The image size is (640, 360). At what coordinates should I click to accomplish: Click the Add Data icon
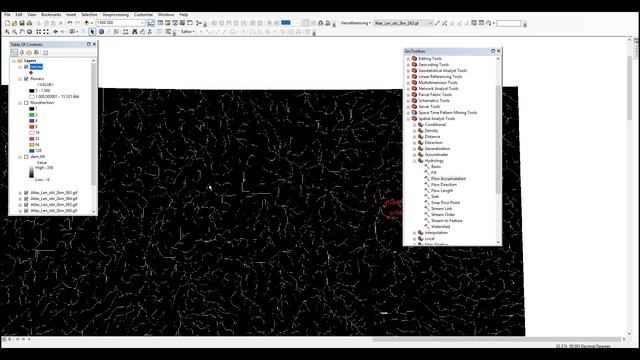[x=87, y=23]
